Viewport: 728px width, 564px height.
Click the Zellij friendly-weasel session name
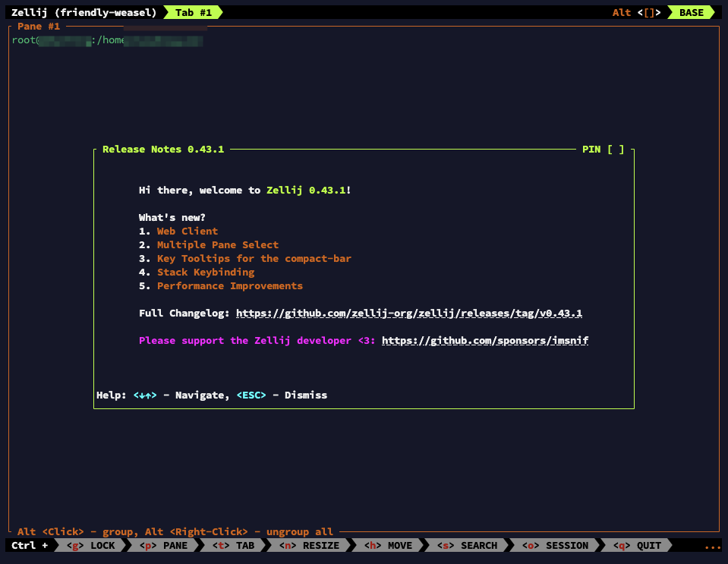coord(84,12)
